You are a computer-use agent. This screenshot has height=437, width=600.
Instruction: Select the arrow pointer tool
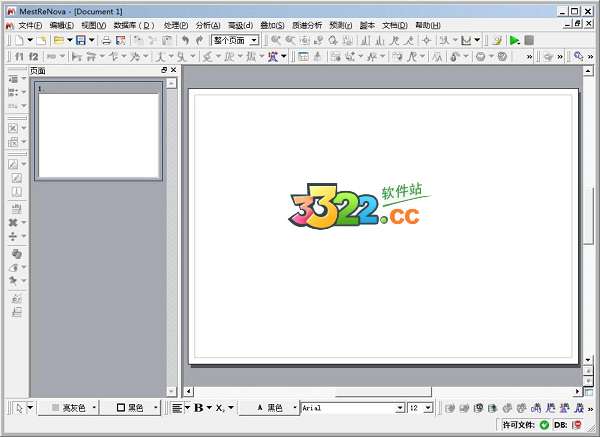click(x=19, y=408)
